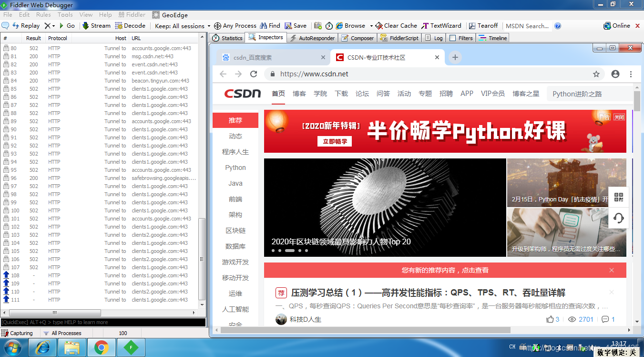Click the camera screenshot icon
The image size is (644, 357).
tap(317, 26)
